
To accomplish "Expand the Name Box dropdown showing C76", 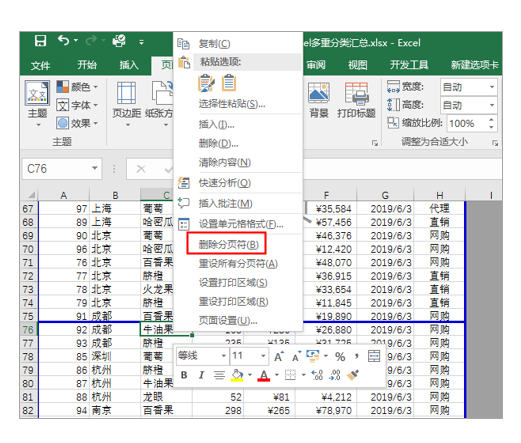I will click(95, 168).
